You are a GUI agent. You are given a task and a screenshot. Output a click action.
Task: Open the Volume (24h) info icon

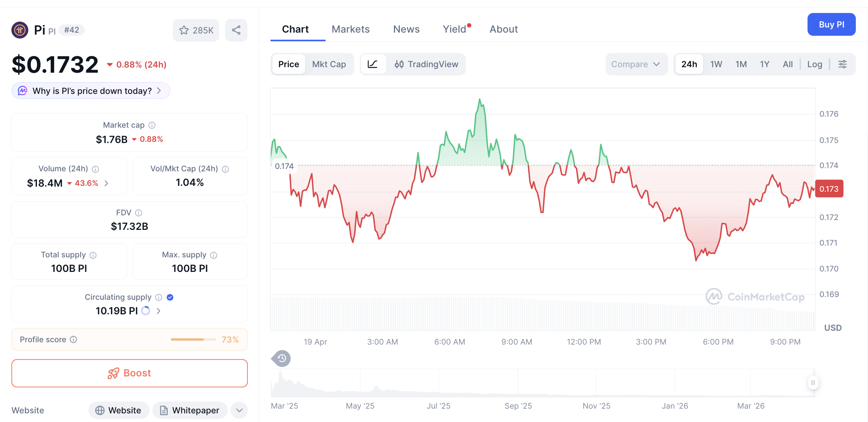95,169
